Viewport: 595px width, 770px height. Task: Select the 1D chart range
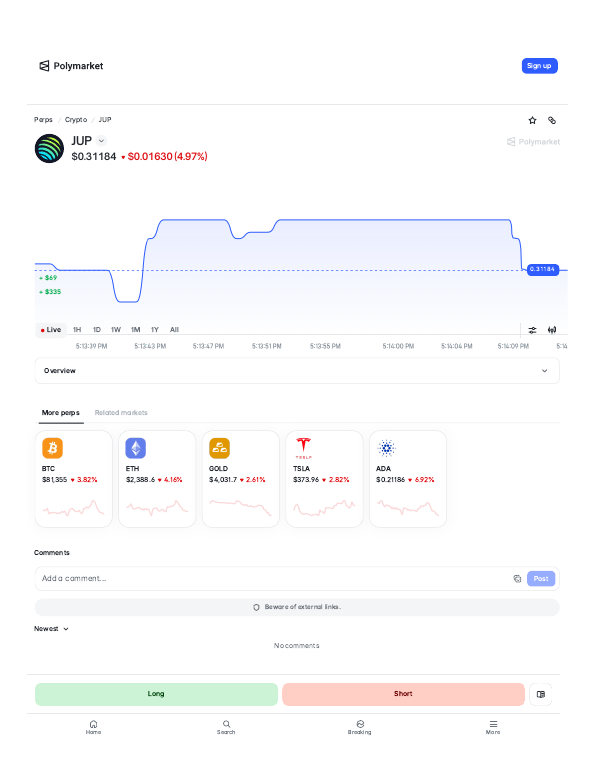pyautogui.click(x=97, y=330)
